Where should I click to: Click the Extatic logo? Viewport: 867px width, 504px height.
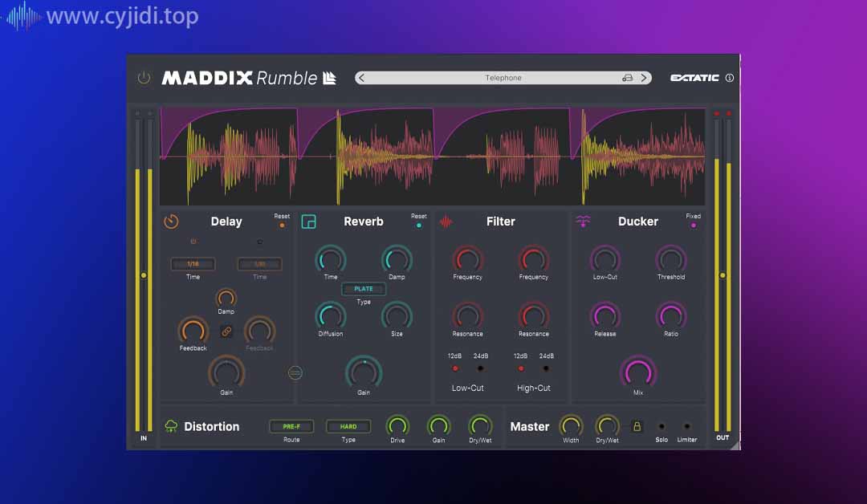tap(694, 78)
